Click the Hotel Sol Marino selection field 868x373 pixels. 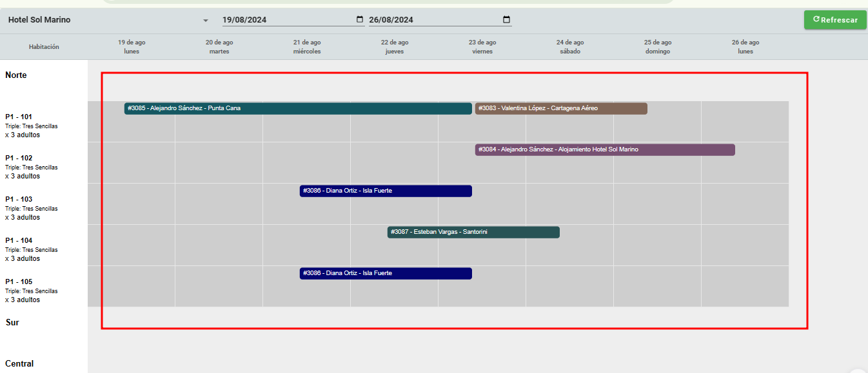103,20
